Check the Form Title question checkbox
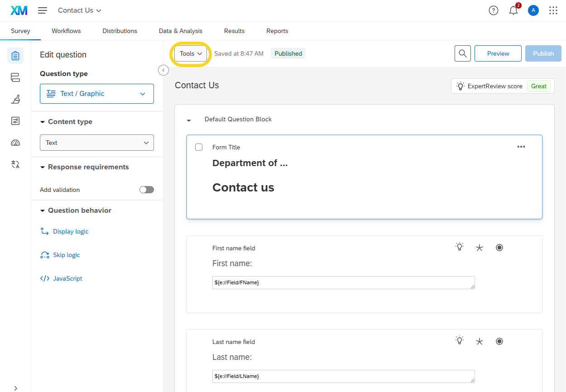566x392 pixels. click(x=199, y=147)
